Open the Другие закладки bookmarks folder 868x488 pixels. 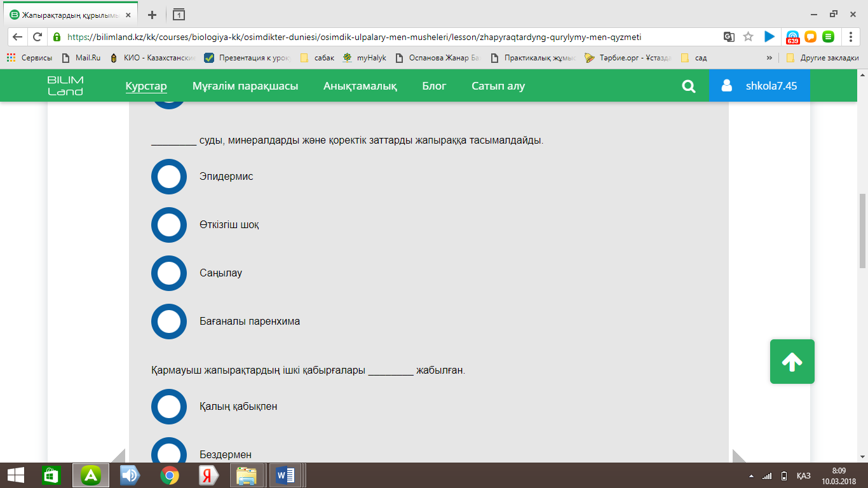pos(822,58)
